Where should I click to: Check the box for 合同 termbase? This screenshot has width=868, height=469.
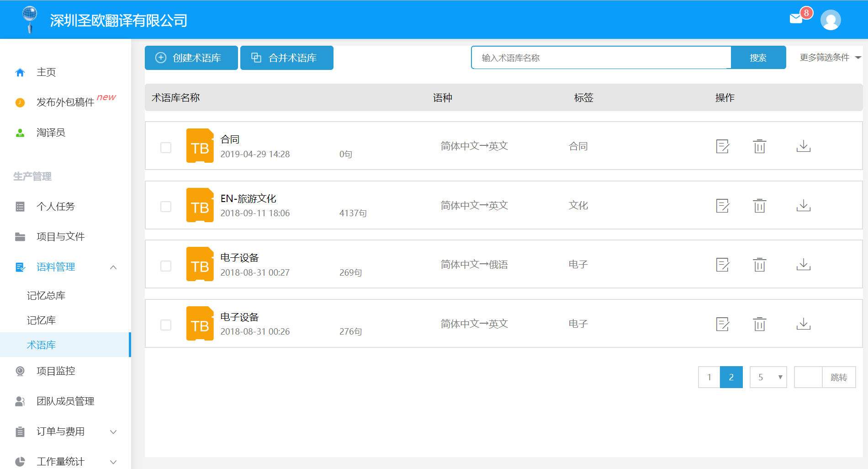tap(166, 148)
